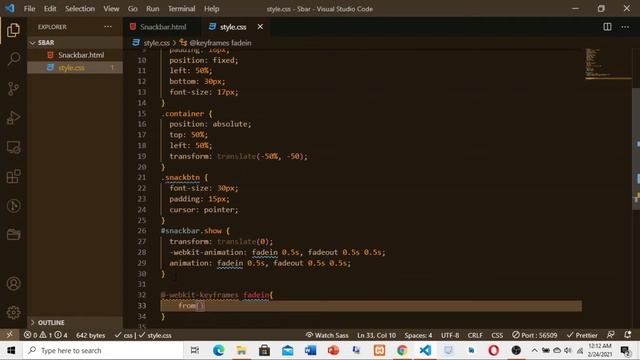The width and height of the screenshot is (640, 360).
Task: Open editor More Actions ellipsis
Action: point(625,27)
